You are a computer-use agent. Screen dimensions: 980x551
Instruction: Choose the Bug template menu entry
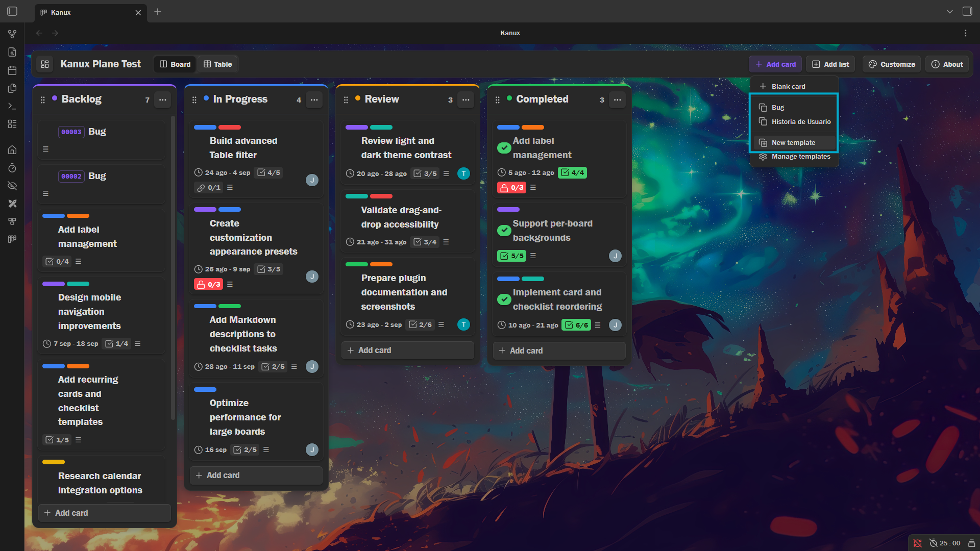[794, 108]
